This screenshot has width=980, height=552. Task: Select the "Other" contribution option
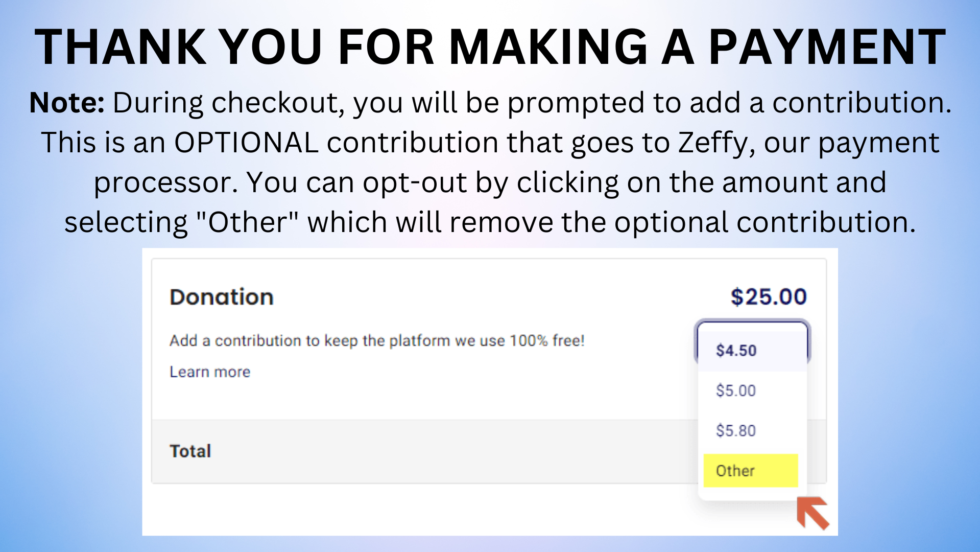[735, 471]
